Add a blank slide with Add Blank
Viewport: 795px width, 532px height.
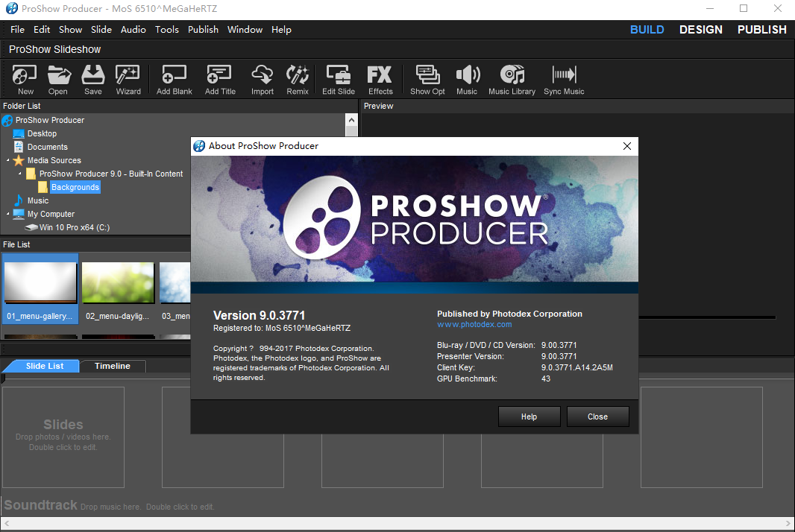point(175,80)
